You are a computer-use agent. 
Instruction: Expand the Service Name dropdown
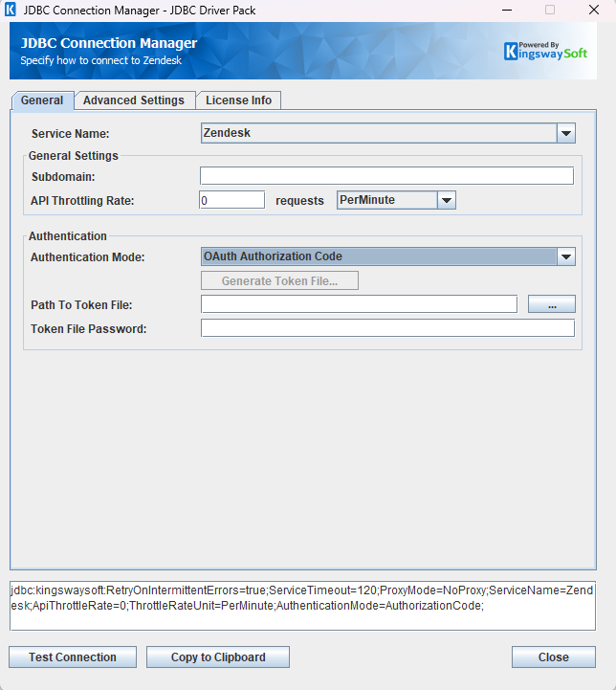tap(565, 134)
